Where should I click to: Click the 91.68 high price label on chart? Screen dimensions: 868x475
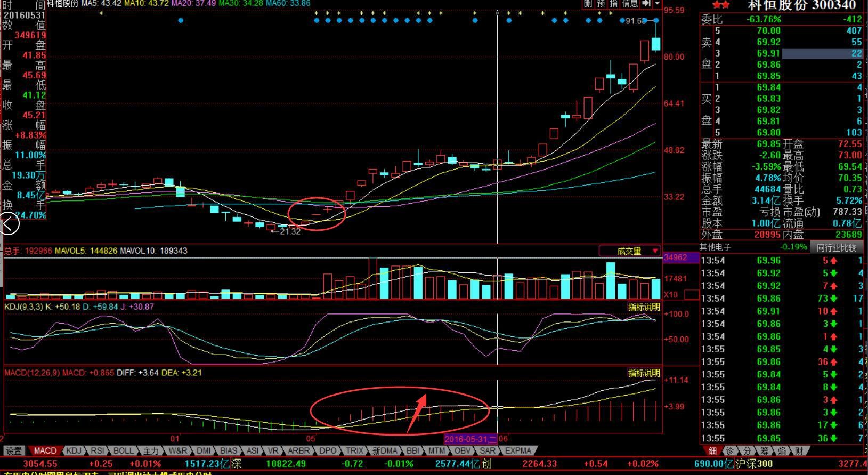click(x=635, y=21)
